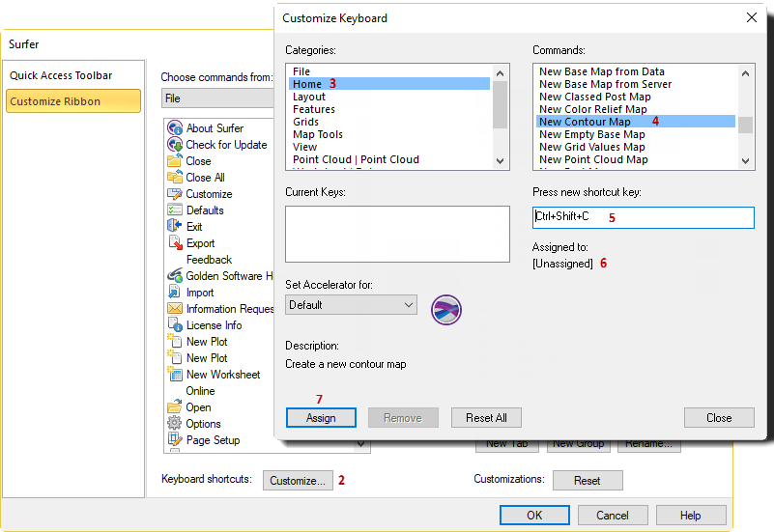Click the Exit command icon

click(x=175, y=226)
